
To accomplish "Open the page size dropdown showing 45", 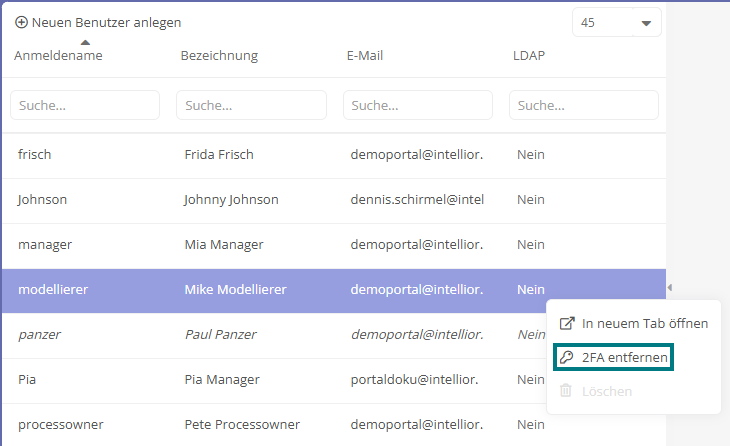I will pyautogui.click(x=616, y=22).
